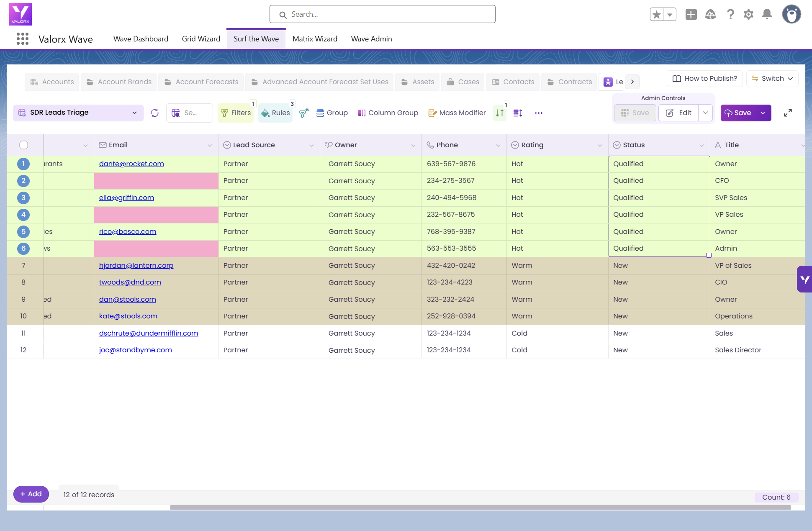The image size is (812, 531).
Task: Open the Email column menu
Action: coord(210,145)
